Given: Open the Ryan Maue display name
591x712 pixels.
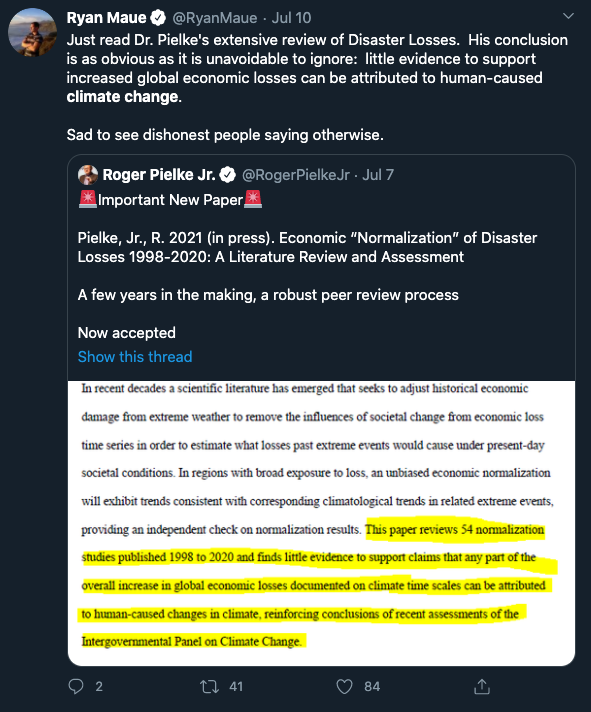Looking at the screenshot, I should click(x=107, y=18).
